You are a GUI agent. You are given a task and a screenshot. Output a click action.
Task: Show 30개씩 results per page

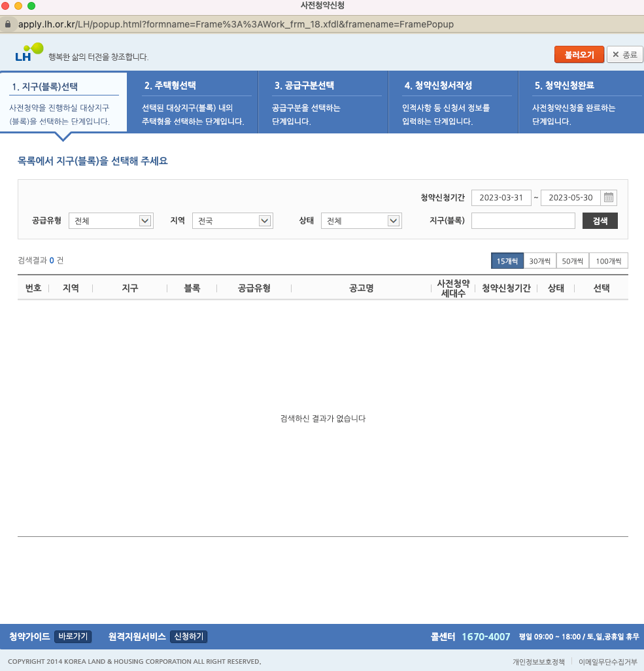click(x=539, y=261)
